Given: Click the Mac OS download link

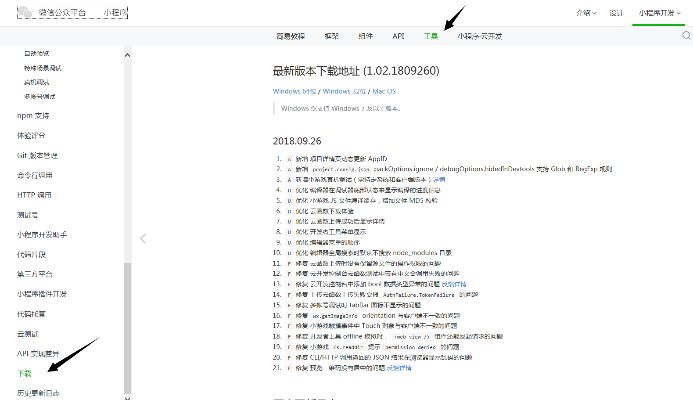Looking at the screenshot, I should (384, 90).
